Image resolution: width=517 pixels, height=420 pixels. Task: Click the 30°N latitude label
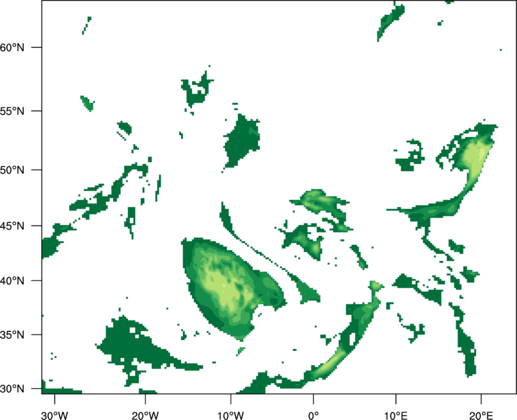(x=12, y=389)
